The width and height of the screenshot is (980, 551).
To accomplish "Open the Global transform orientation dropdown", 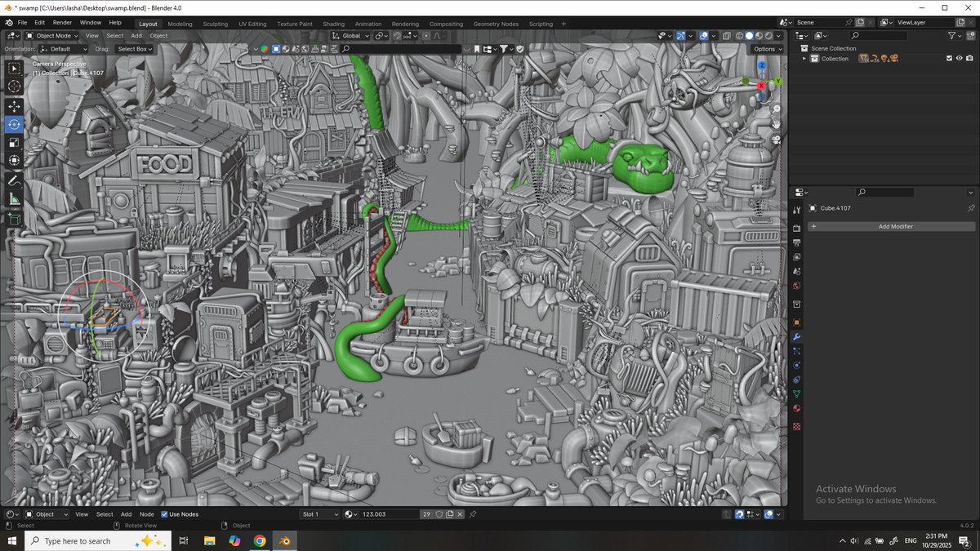I will pos(353,36).
